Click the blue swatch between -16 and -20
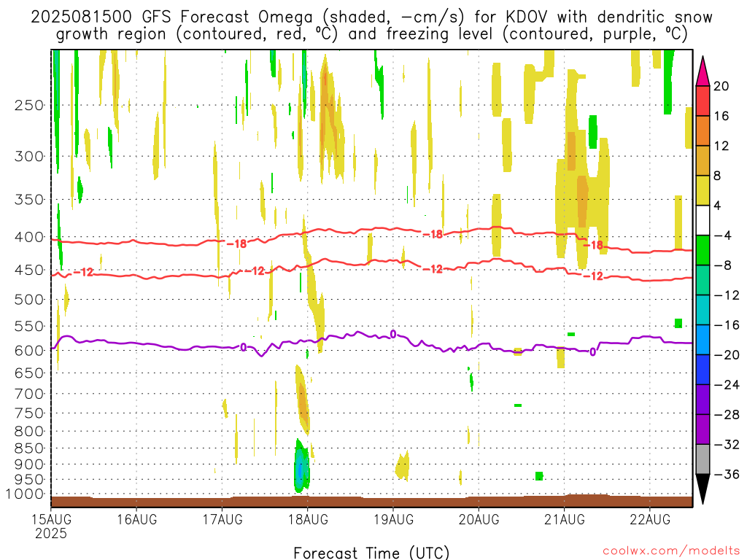747x560 pixels. pos(703,340)
